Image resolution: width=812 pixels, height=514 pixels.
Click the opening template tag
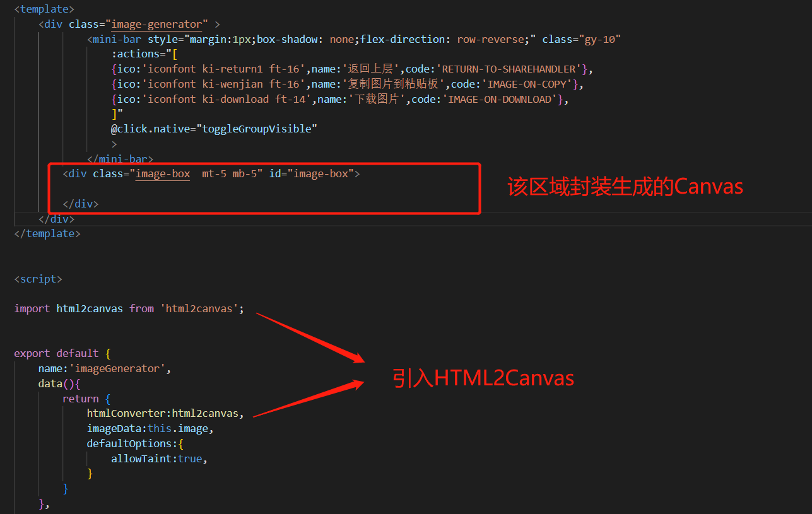pyautogui.click(x=43, y=9)
